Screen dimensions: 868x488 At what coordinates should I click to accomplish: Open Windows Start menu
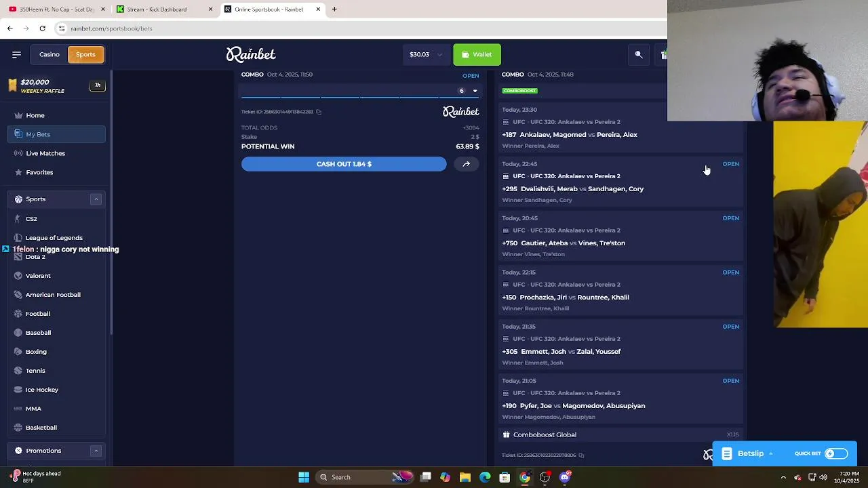click(304, 477)
